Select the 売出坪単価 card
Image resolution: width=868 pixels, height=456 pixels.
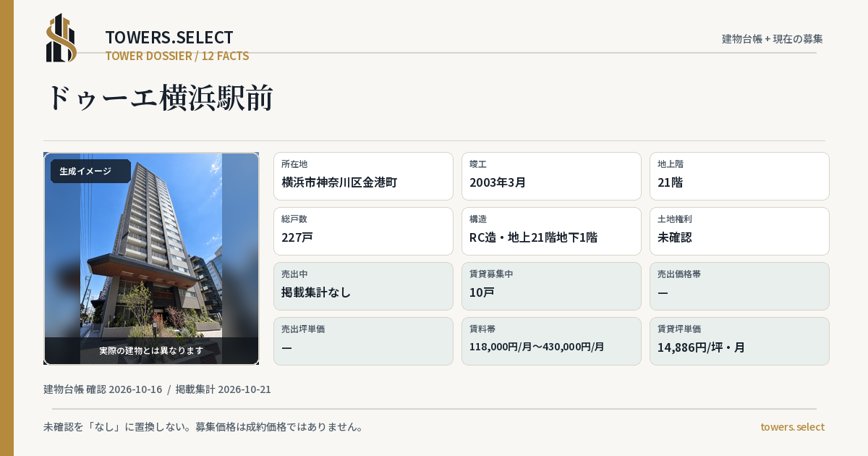(363, 341)
